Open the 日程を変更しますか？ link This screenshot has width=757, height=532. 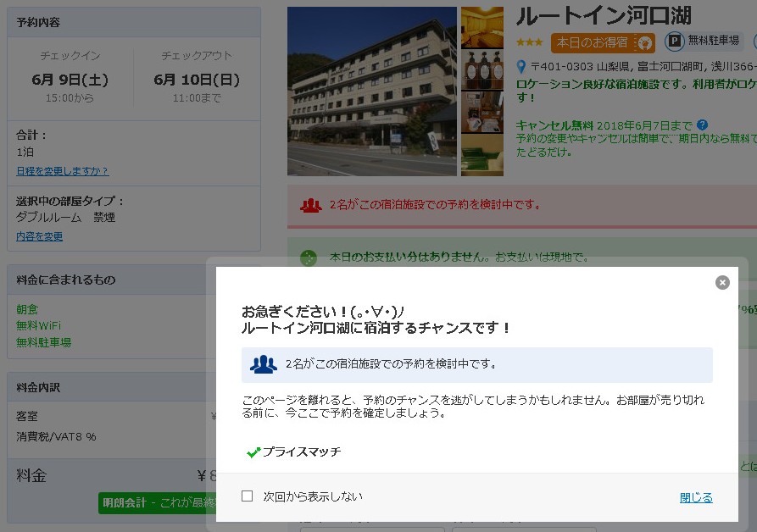coord(62,171)
